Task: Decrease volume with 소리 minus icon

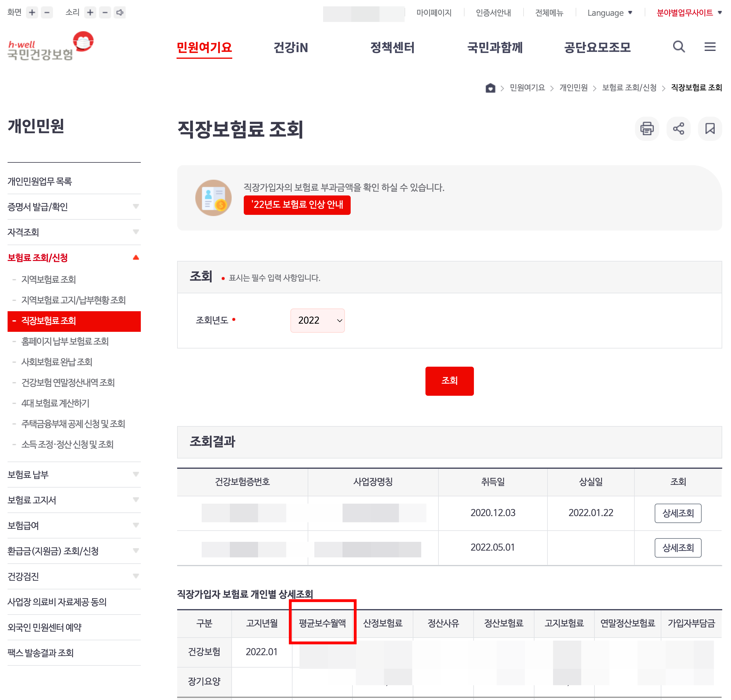Action: pyautogui.click(x=104, y=12)
